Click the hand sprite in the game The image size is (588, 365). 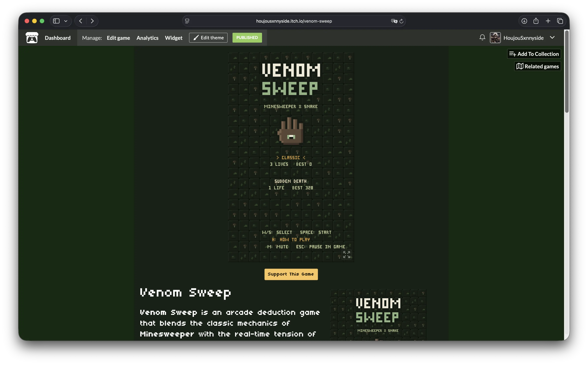click(x=291, y=131)
